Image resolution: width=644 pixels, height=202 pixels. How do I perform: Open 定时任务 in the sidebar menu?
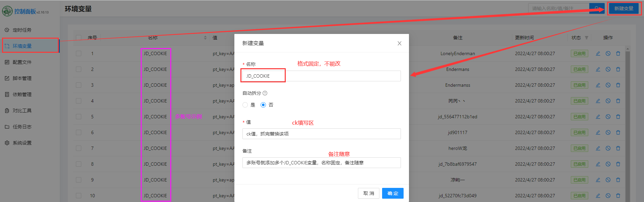[22, 30]
